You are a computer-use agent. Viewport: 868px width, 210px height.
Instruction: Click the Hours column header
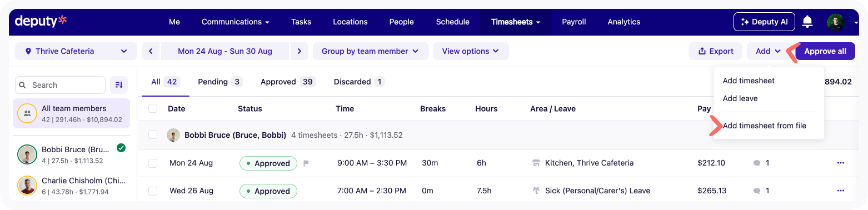486,109
